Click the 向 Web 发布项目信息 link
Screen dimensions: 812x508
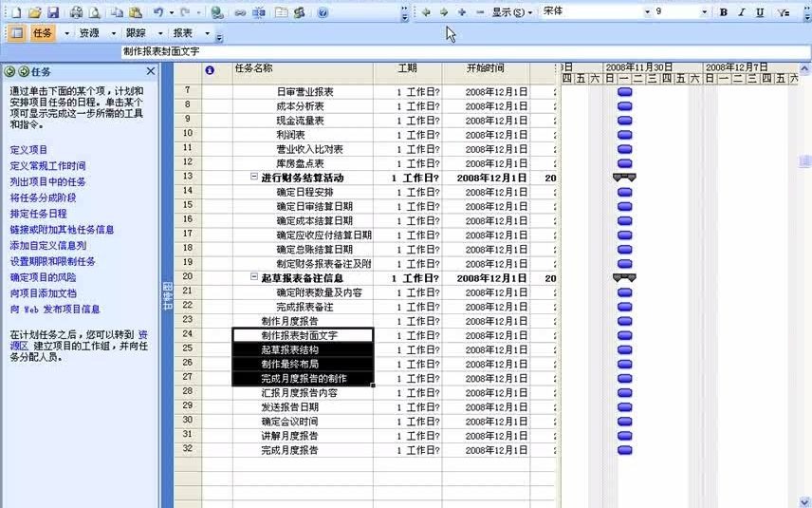[55, 310]
